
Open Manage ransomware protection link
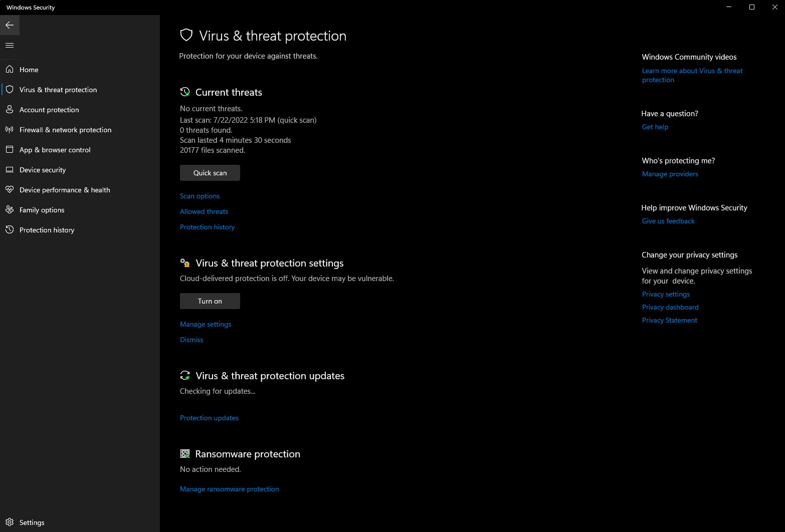point(229,489)
